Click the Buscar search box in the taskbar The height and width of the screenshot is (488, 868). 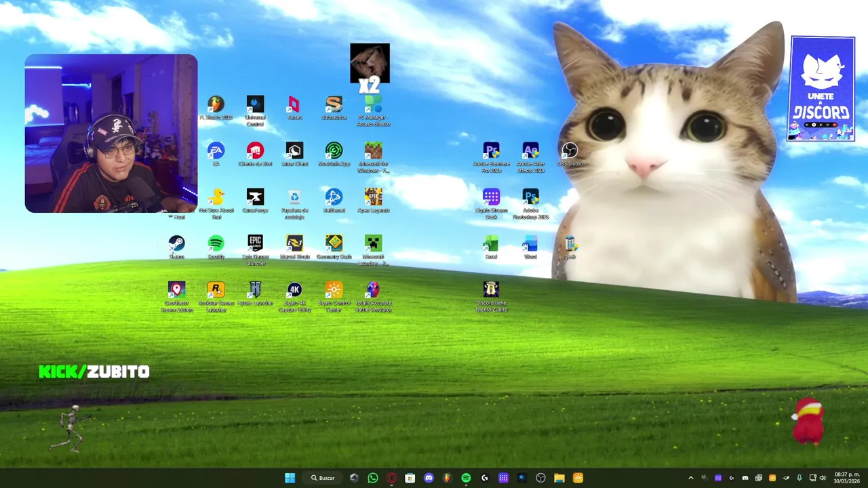[323, 478]
